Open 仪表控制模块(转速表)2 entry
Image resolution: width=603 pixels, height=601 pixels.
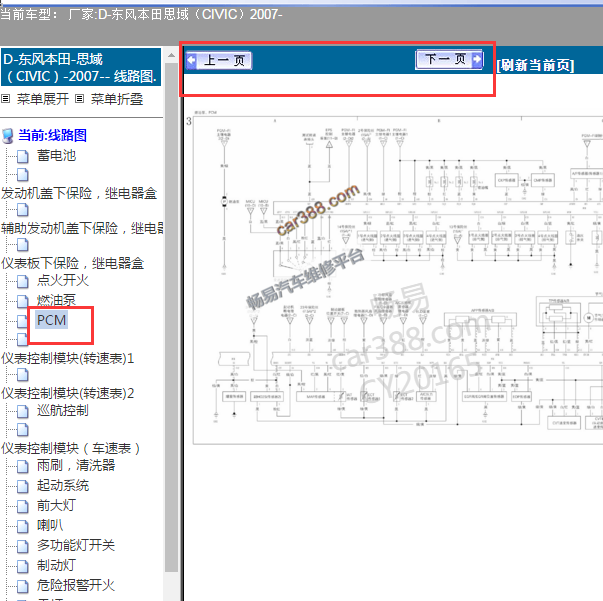pyautogui.click(x=68, y=393)
